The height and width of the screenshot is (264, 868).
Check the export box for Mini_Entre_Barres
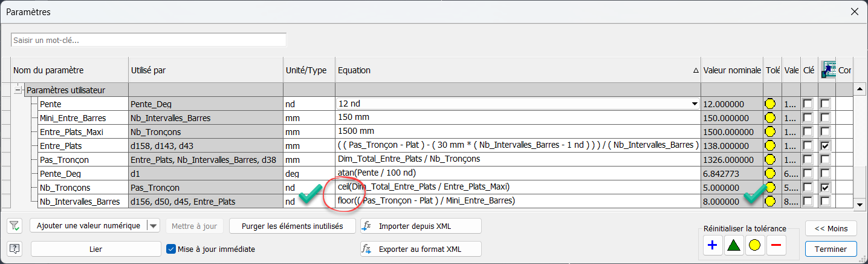(824, 117)
